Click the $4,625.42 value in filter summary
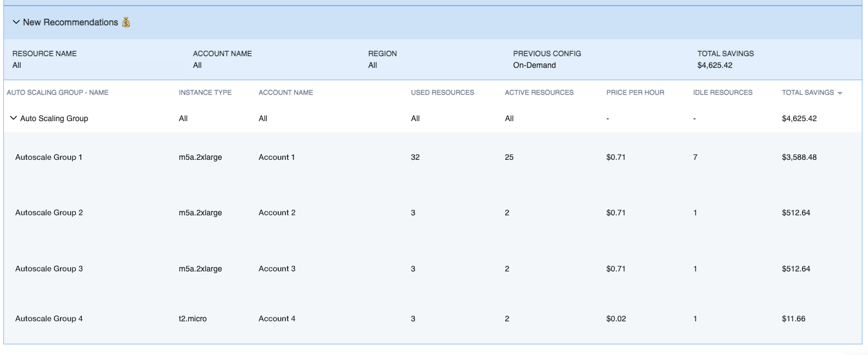Screen dimensions: 868x355 pyautogui.click(x=715, y=65)
